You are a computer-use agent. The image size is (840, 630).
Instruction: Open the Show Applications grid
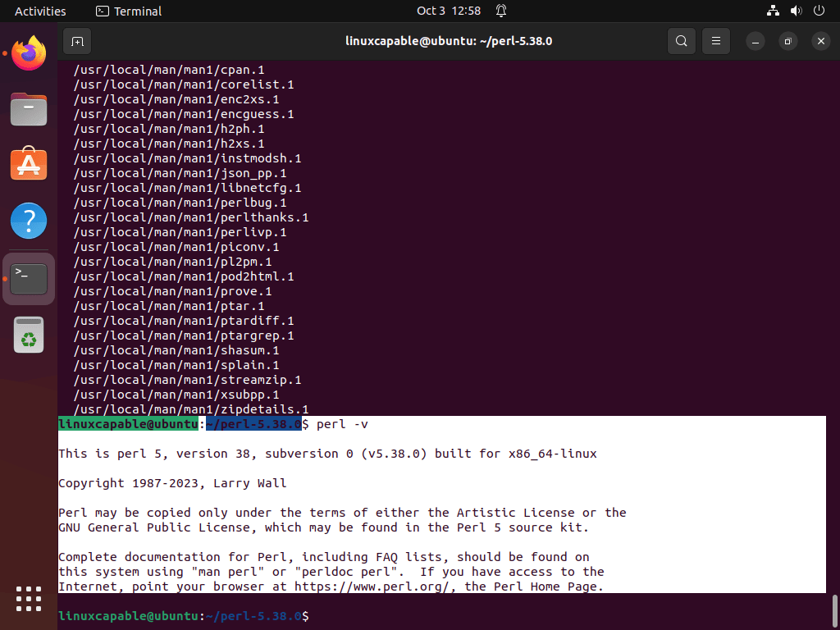29,599
